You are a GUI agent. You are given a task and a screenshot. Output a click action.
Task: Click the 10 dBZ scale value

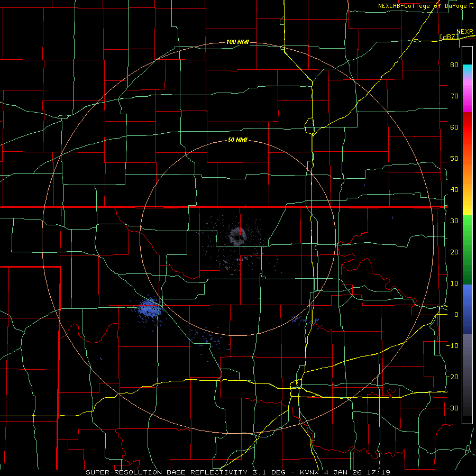pyautogui.click(x=454, y=283)
